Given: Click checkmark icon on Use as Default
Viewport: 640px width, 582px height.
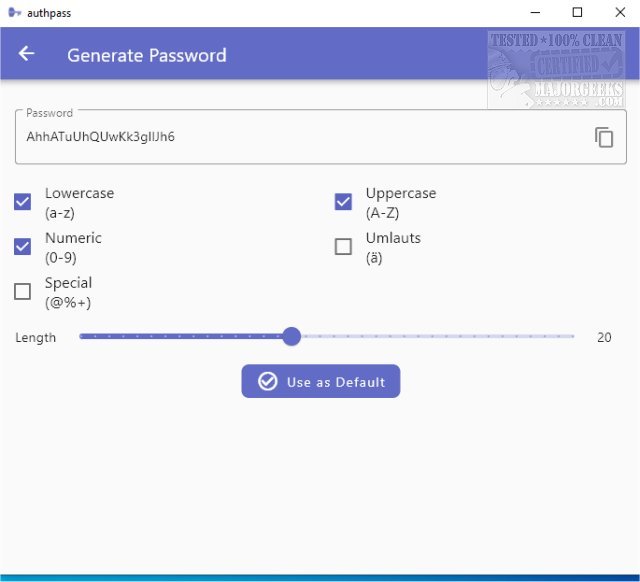Looking at the screenshot, I should click(x=267, y=381).
